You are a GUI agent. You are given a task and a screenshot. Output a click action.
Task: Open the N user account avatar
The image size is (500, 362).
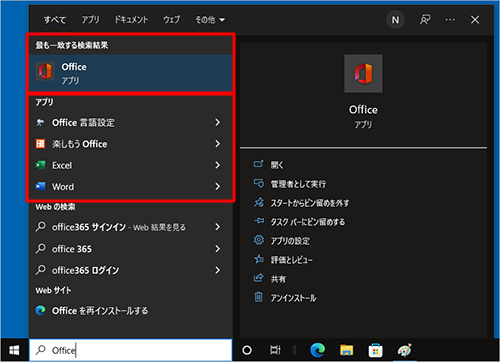[395, 20]
